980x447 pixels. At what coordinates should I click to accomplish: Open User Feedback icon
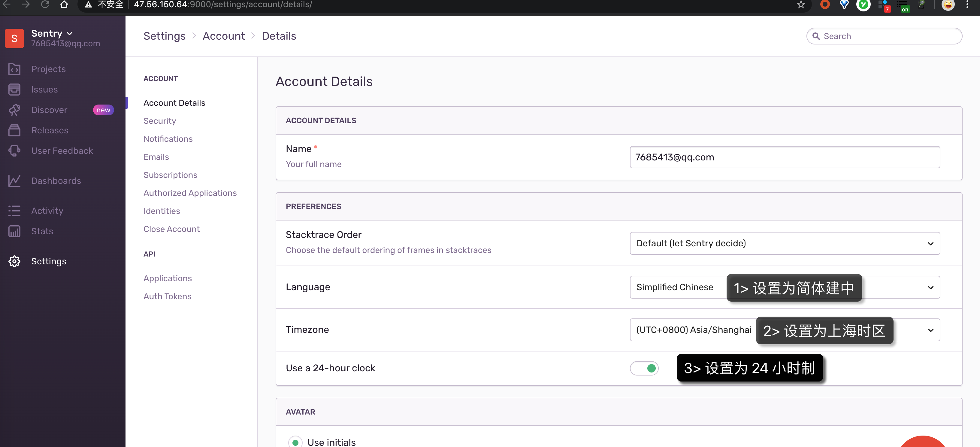(x=14, y=151)
